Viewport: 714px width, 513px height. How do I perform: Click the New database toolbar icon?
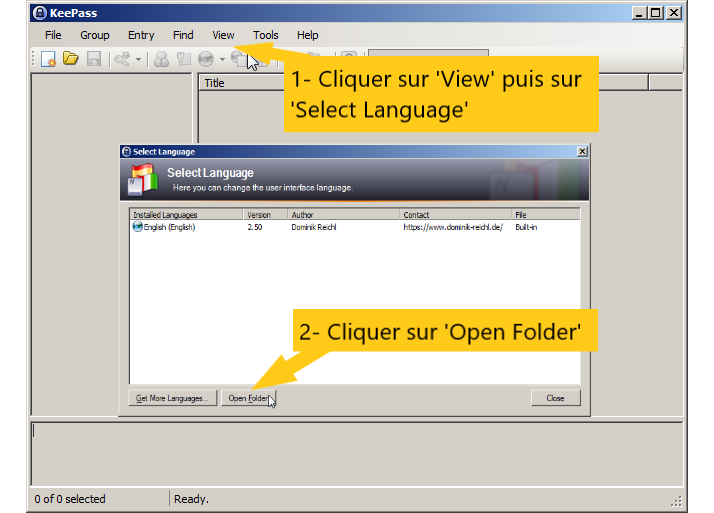point(48,59)
